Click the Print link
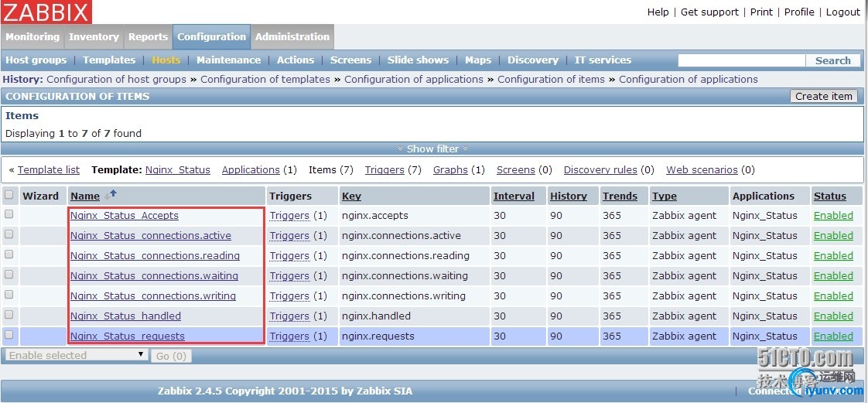Image resolution: width=868 pixels, height=403 pixels. [762, 12]
